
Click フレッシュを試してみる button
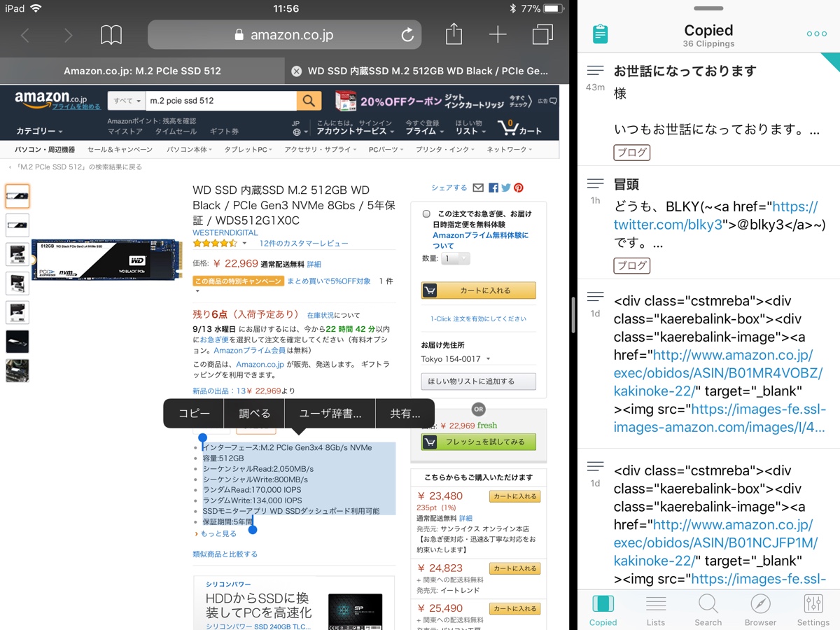point(479,442)
